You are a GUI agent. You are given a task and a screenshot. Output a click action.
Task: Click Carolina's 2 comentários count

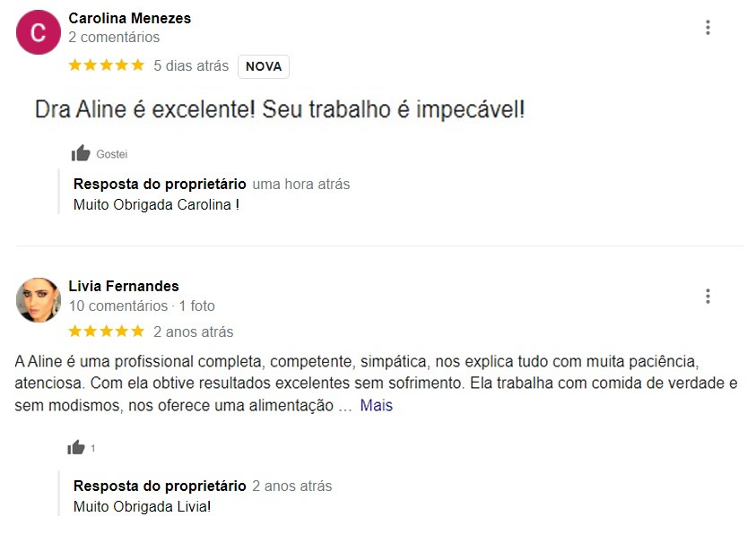pos(114,37)
